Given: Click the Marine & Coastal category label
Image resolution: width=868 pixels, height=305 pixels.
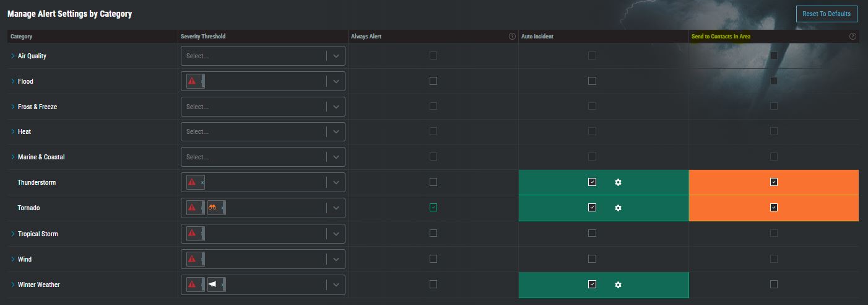Looking at the screenshot, I should (x=41, y=157).
